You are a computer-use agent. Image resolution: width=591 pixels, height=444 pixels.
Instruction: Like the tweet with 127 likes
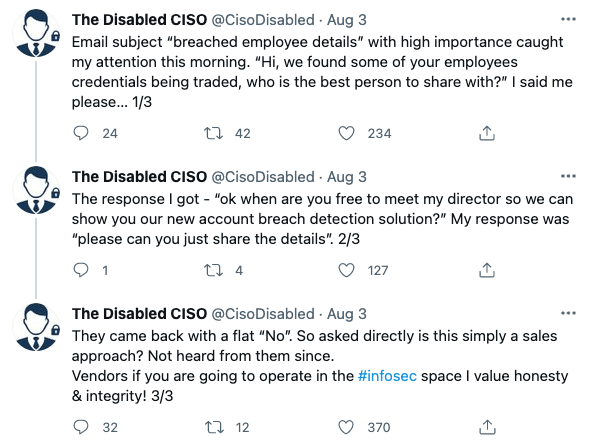tap(346, 270)
